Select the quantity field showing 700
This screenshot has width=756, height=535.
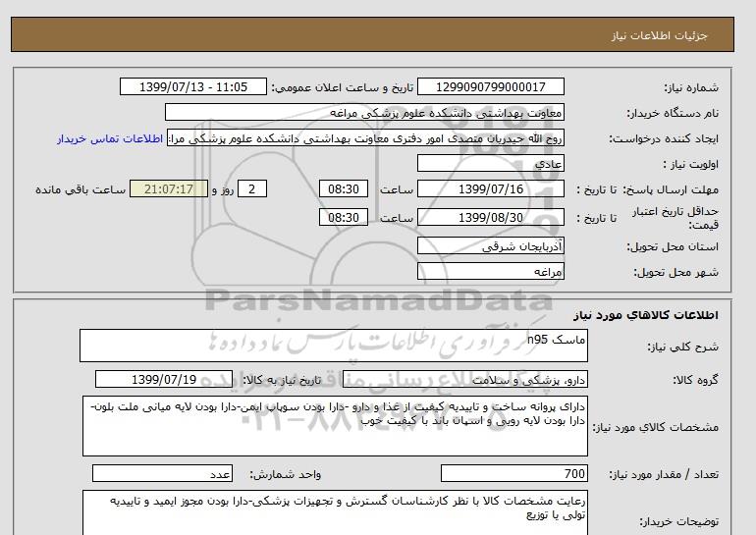coord(513,474)
